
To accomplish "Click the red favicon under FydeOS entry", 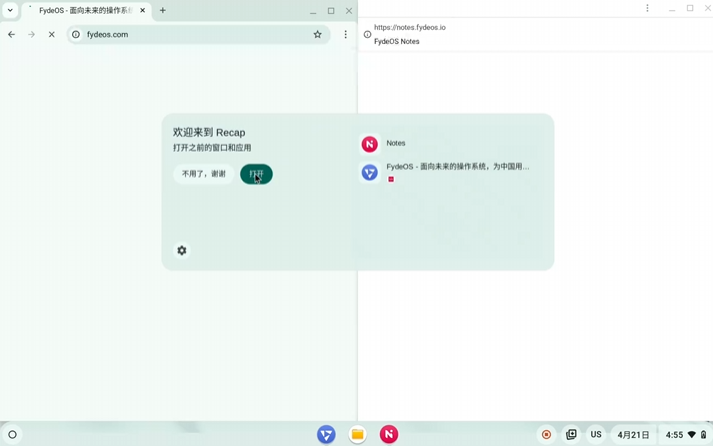I will [391, 180].
